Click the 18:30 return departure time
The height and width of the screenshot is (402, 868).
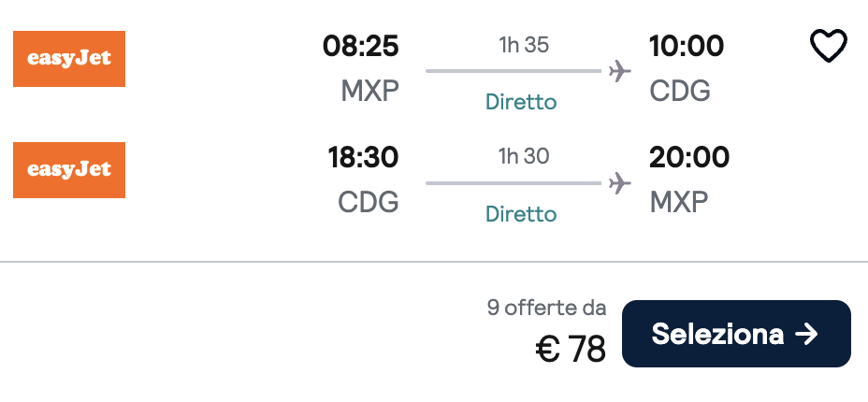363,157
